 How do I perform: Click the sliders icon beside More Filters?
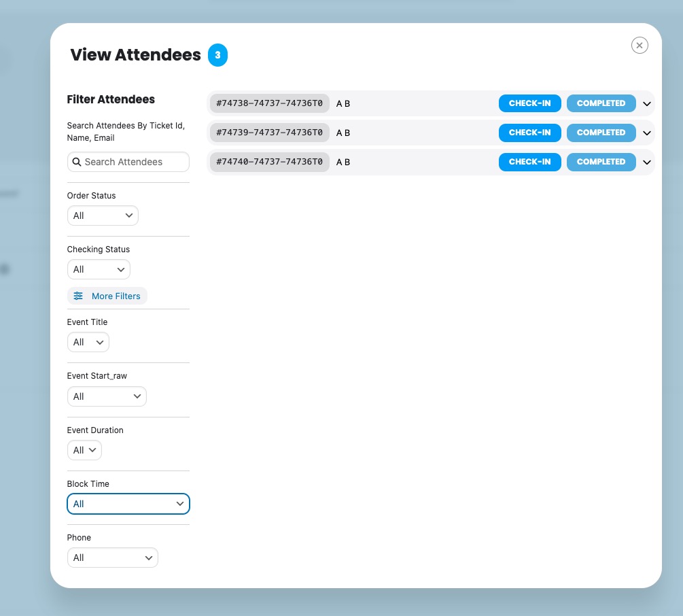click(78, 296)
